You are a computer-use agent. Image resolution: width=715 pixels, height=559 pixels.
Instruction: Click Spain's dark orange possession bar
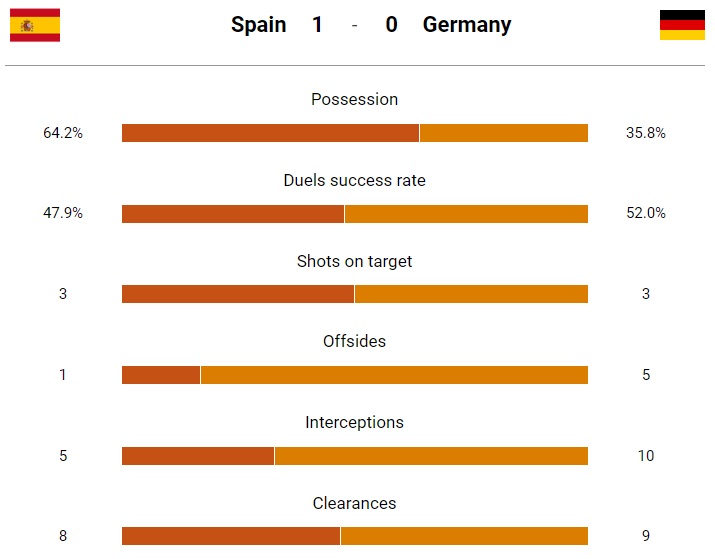click(x=270, y=133)
